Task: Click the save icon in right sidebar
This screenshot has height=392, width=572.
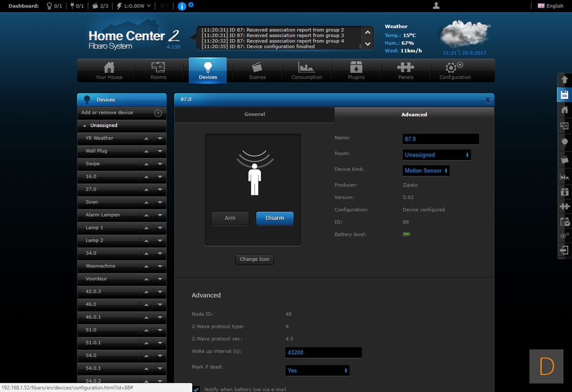Action: [x=565, y=95]
